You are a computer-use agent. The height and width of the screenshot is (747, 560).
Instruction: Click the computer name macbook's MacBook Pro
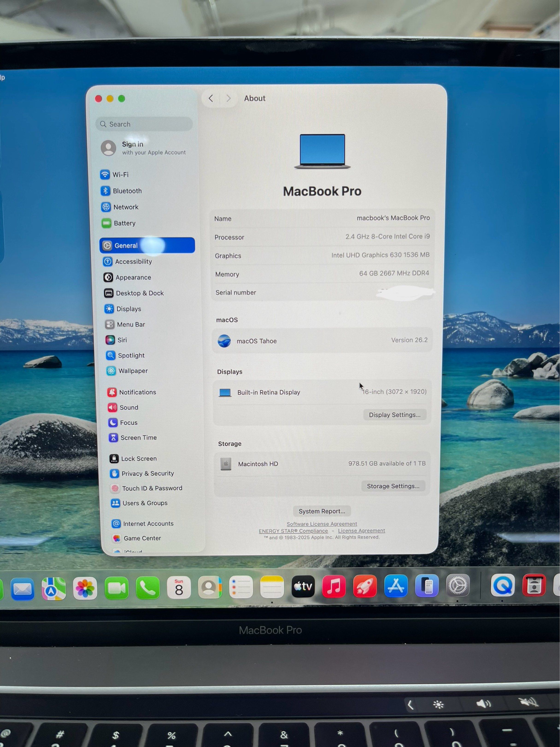(x=393, y=218)
